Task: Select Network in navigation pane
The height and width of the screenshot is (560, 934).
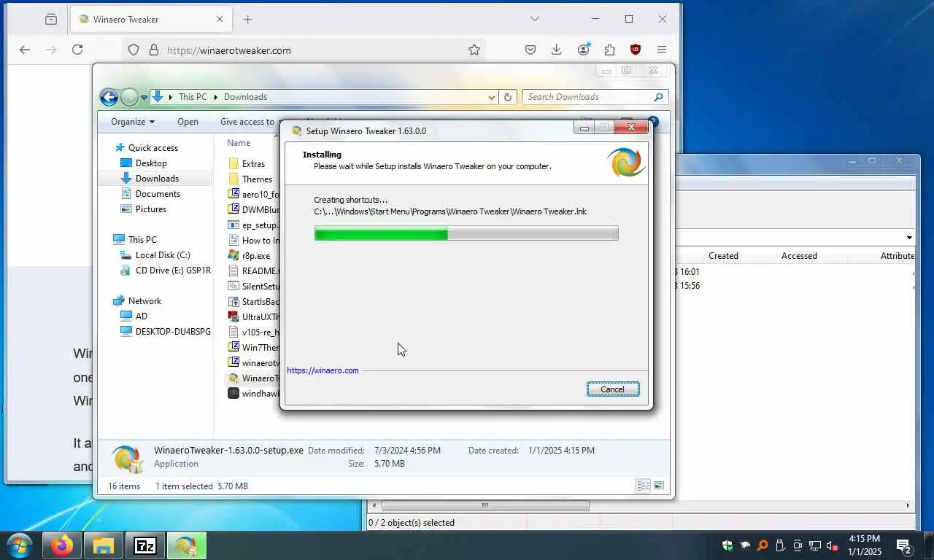Action: tap(144, 301)
